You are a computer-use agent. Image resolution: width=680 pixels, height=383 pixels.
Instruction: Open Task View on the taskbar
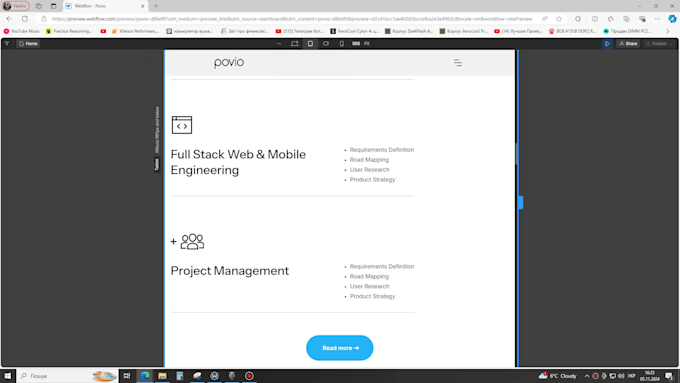(127, 376)
